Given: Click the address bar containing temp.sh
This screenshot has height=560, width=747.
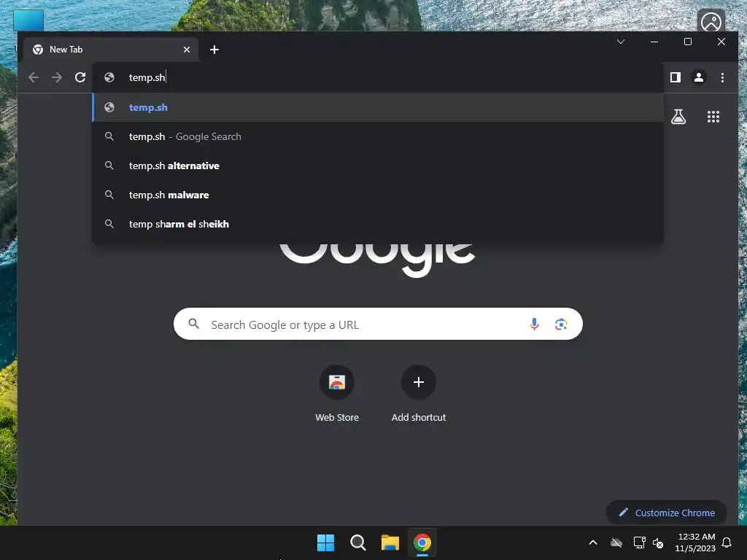Looking at the screenshot, I should coord(378,77).
